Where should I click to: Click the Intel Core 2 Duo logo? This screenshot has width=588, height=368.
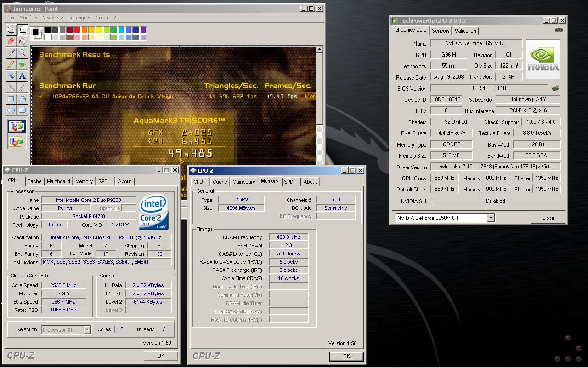153,213
